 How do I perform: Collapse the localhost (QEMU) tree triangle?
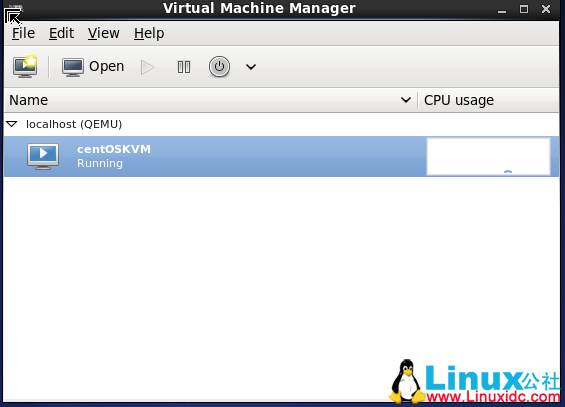(x=12, y=124)
